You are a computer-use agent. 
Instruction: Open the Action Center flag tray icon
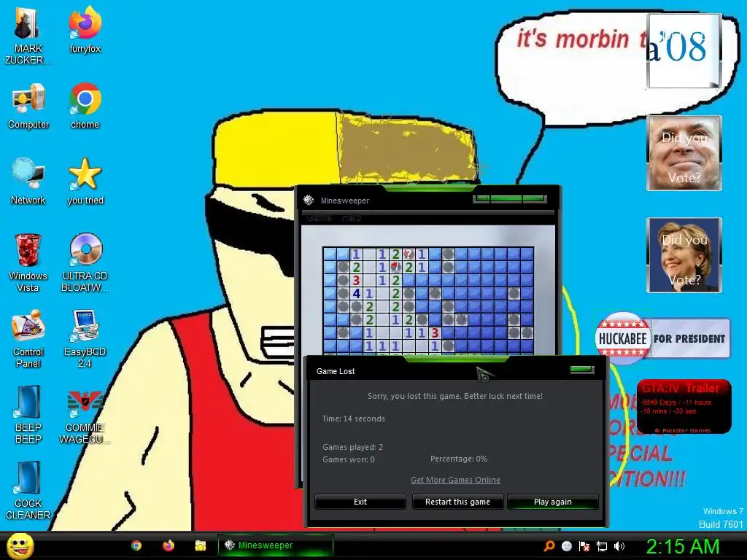point(584,546)
